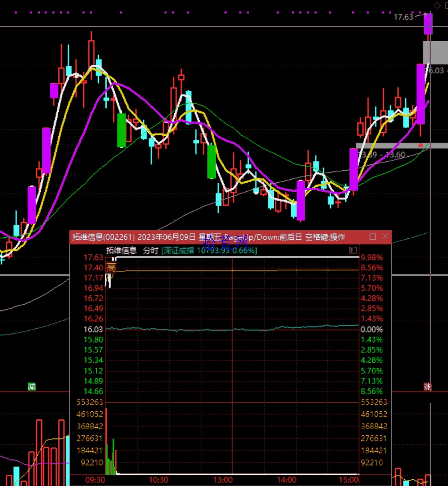Click the 0.00% percentage axis label
The image size is (448, 486).
372,329
